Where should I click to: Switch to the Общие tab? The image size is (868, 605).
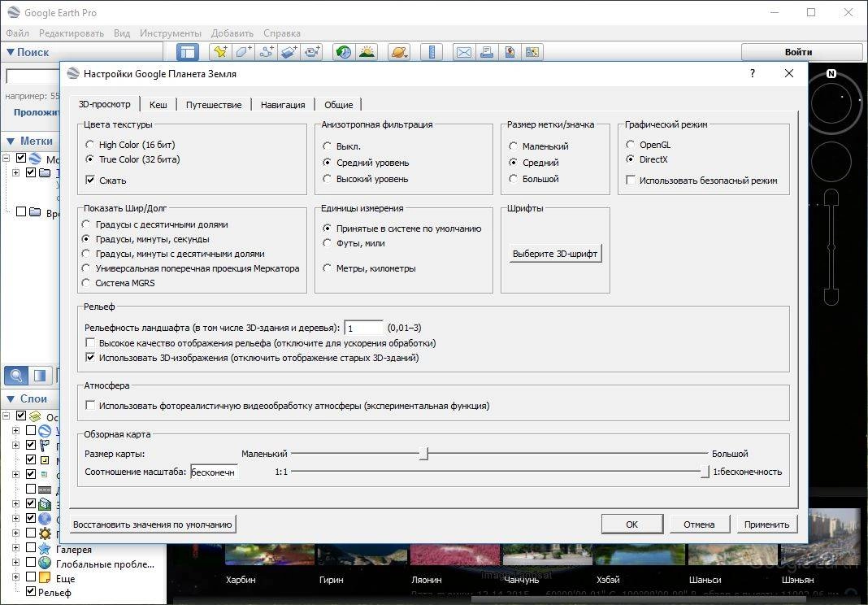coord(338,105)
